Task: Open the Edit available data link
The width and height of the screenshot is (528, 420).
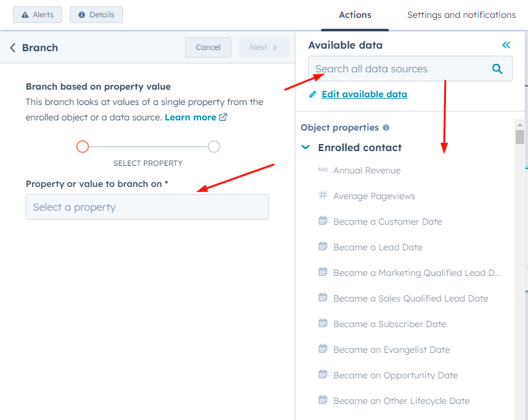Action: [365, 94]
